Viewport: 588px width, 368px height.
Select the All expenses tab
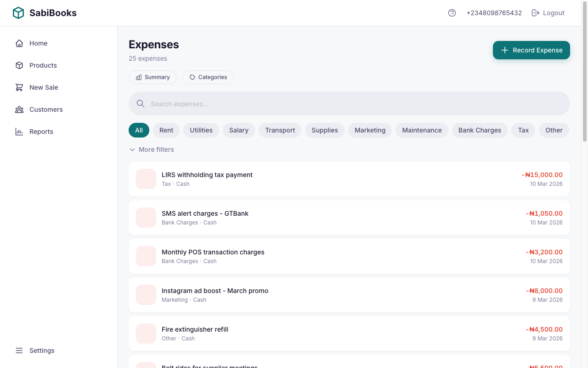pos(139,130)
